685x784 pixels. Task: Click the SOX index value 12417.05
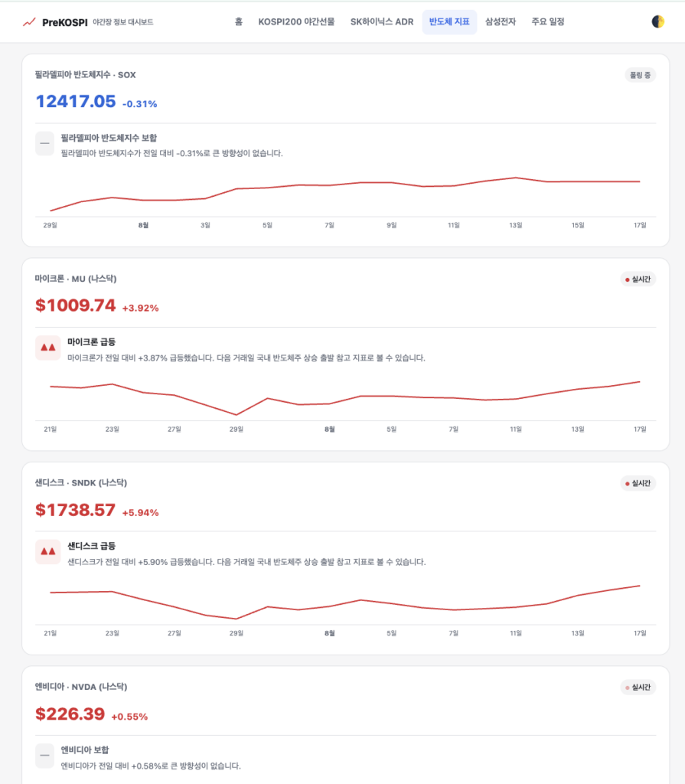pos(76,102)
